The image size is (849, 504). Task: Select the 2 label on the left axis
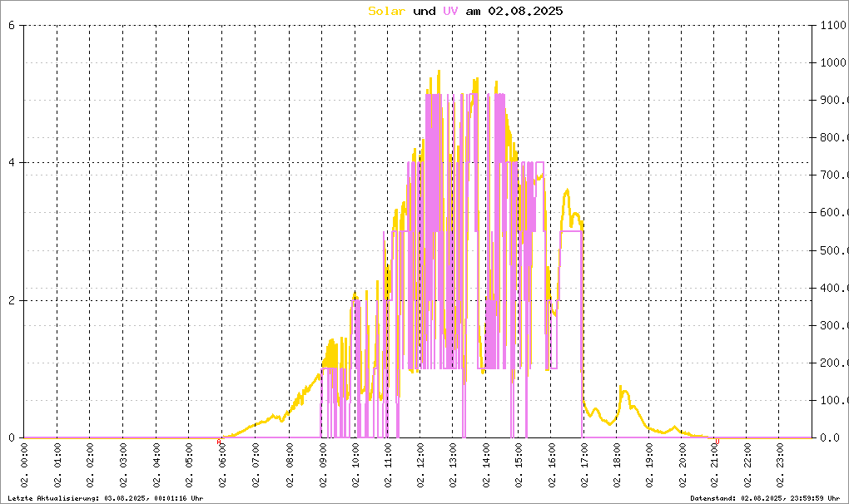(12, 300)
